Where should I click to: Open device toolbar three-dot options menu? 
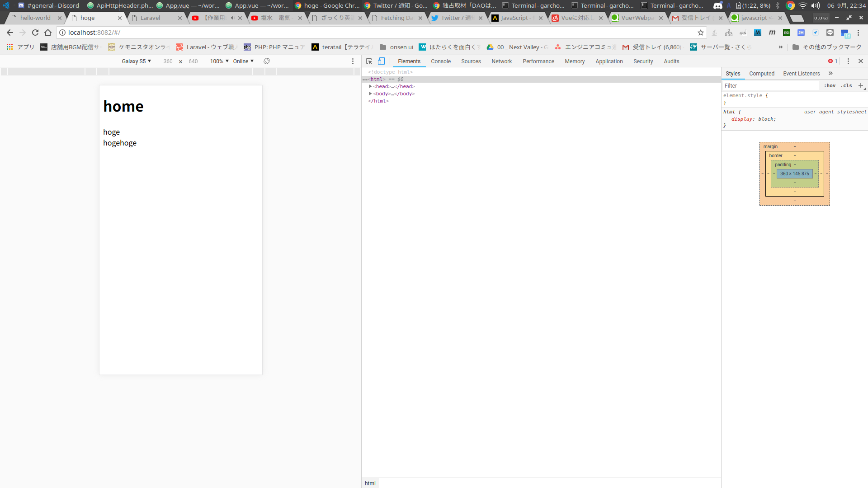pyautogui.click(x=353, y=61)
